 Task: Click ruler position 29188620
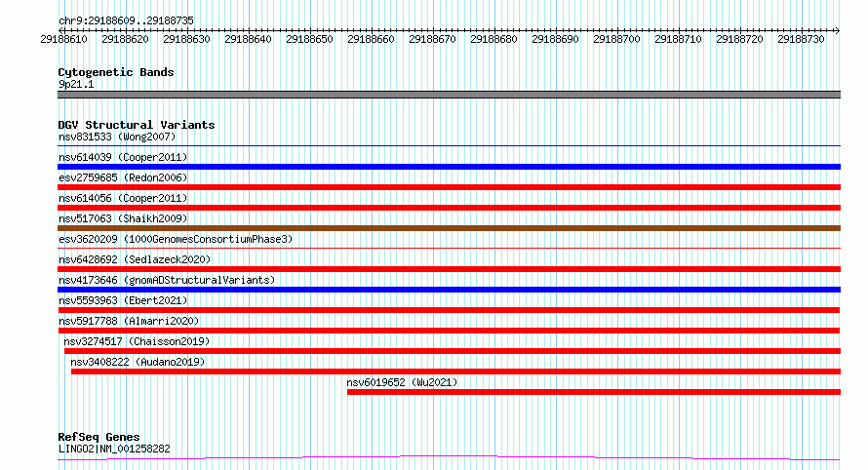pyautogui.click(x=125, y=39)
